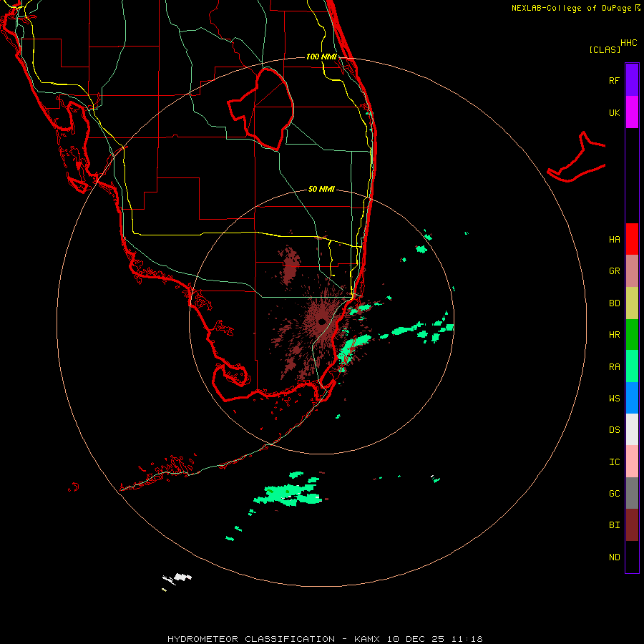Click the Bahamas island outline at right
The width and height of the screenshot is (644, 644).
(x=576, y=157)
